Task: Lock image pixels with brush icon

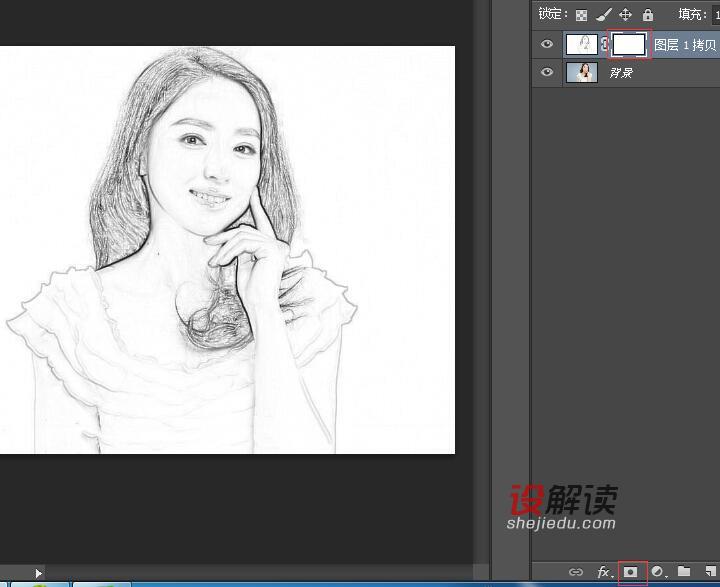Action: (603, 15)
